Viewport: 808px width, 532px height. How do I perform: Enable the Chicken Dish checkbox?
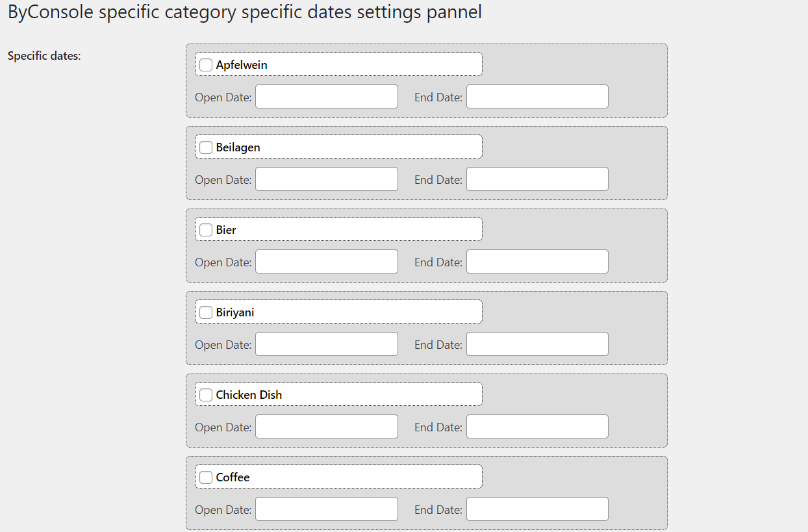tap(205, 394)
